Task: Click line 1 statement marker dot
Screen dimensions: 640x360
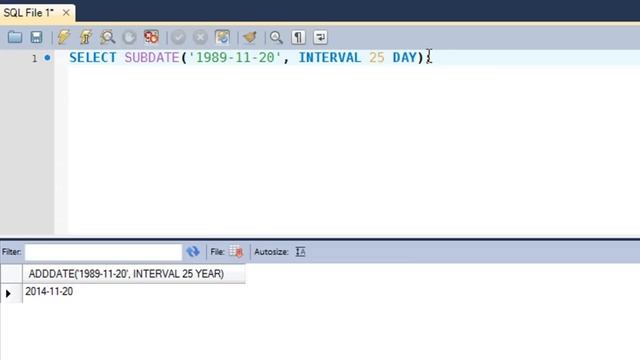Action: (47, 58)
